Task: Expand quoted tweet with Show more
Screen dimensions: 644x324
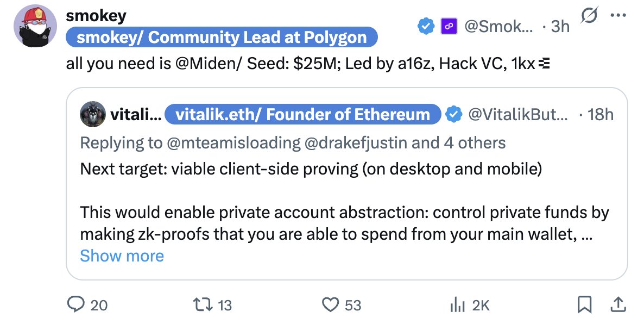Action: (x=122, y=256)
